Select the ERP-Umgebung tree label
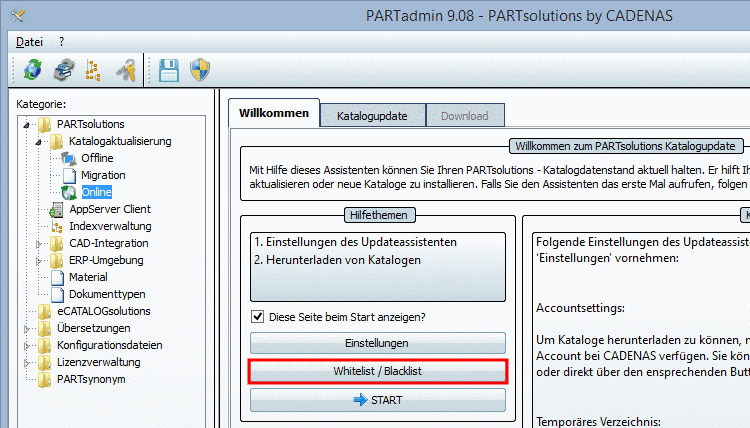750x428 pixels. (106, 261)
